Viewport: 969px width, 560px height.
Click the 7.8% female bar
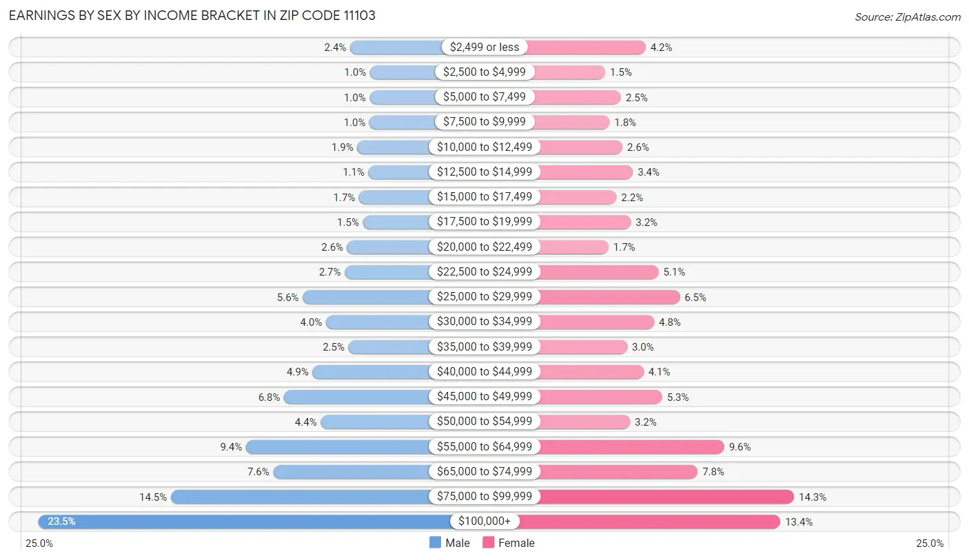(x=591, y=472)
